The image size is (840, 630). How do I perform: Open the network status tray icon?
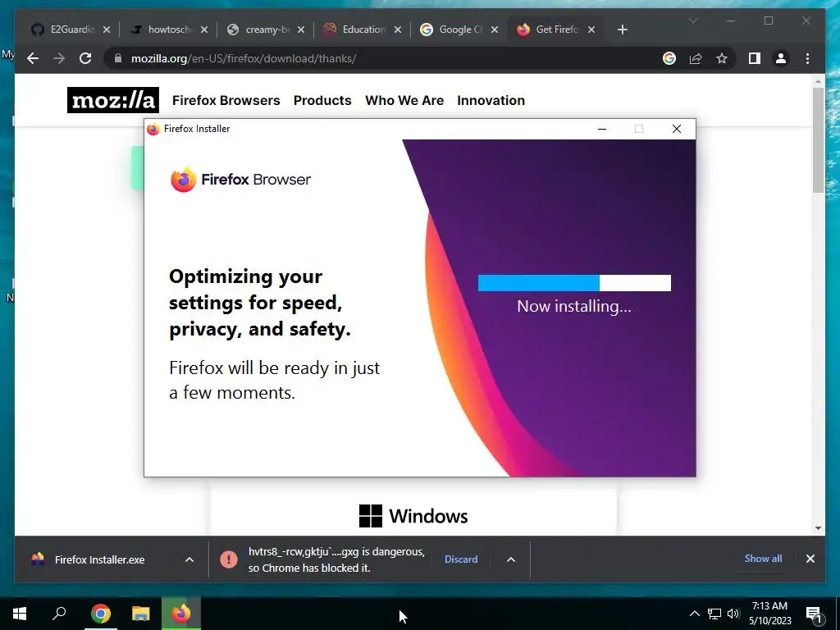714,614
